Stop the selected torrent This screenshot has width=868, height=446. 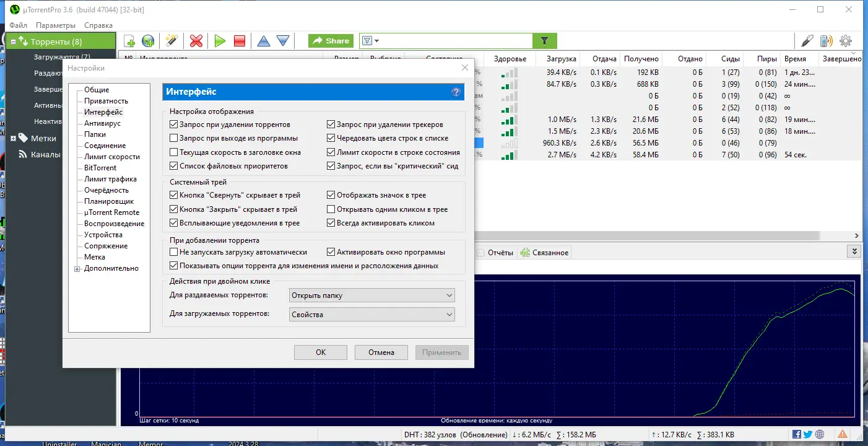point(239,41)
